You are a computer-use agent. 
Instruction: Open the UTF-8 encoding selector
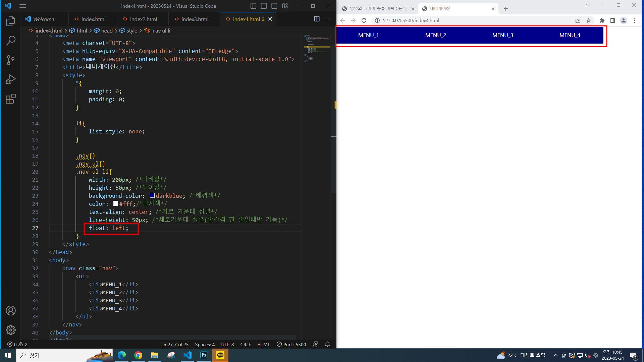227,345
